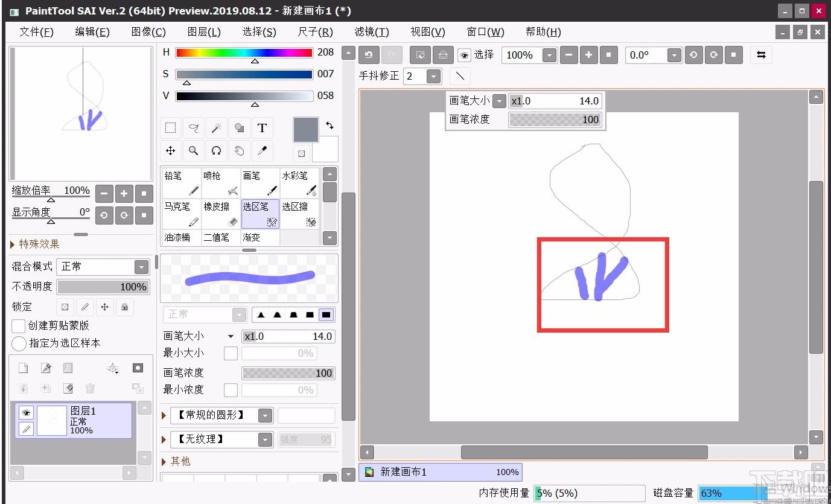Select the lasso selection tool
831x504 pixels.
(x=194, y=128)
